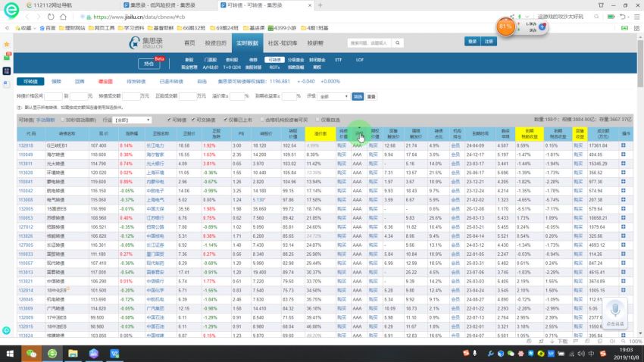Image resolution: width=644 pixels, height=362 pixels.
Task: Sort by the yellow 到期税前收益 column header
Action: (x=530, y=134)
